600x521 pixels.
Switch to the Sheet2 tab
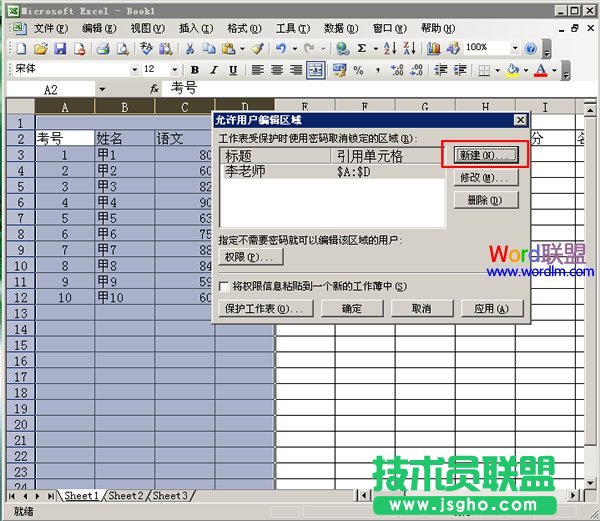coord(125,496)
